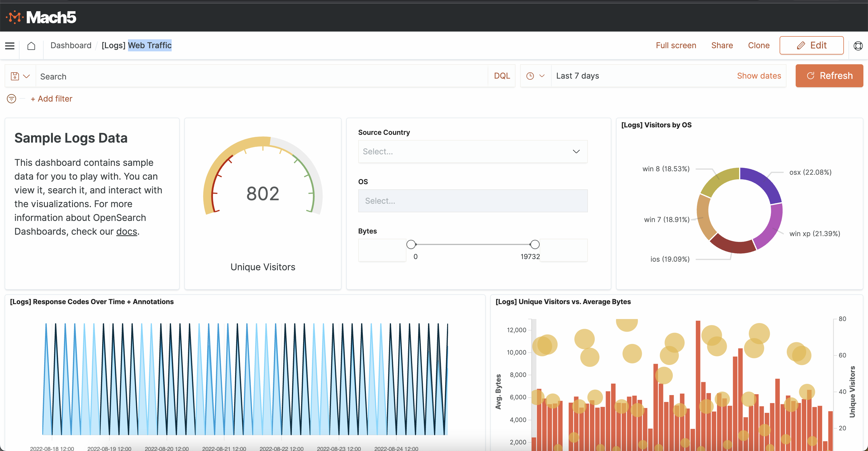
Task: Click the Refresh button
Action: (829, 75)
